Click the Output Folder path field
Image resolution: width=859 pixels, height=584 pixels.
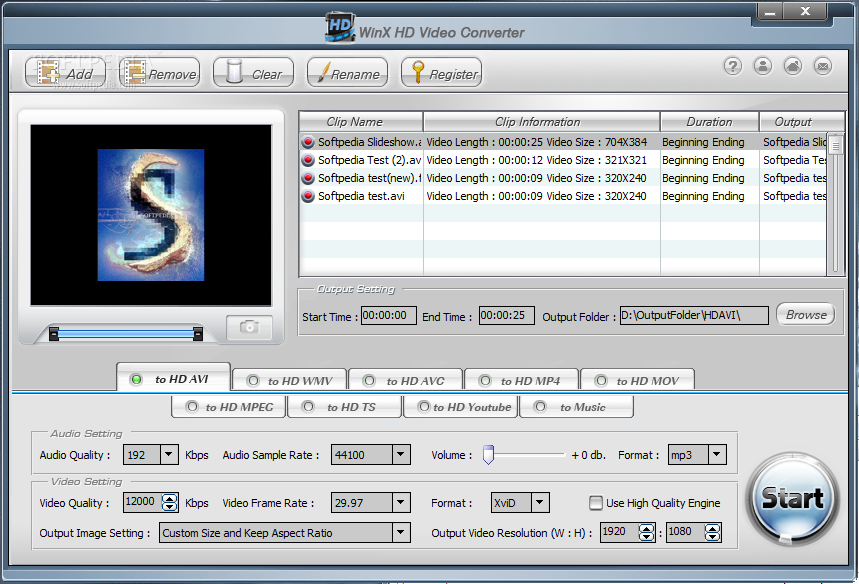(x=694, y=316)
